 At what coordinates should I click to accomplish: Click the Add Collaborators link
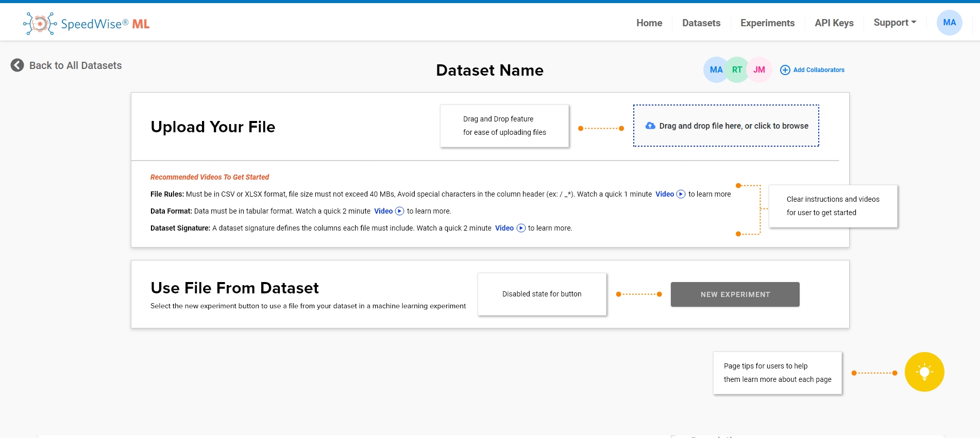(819, 70)
